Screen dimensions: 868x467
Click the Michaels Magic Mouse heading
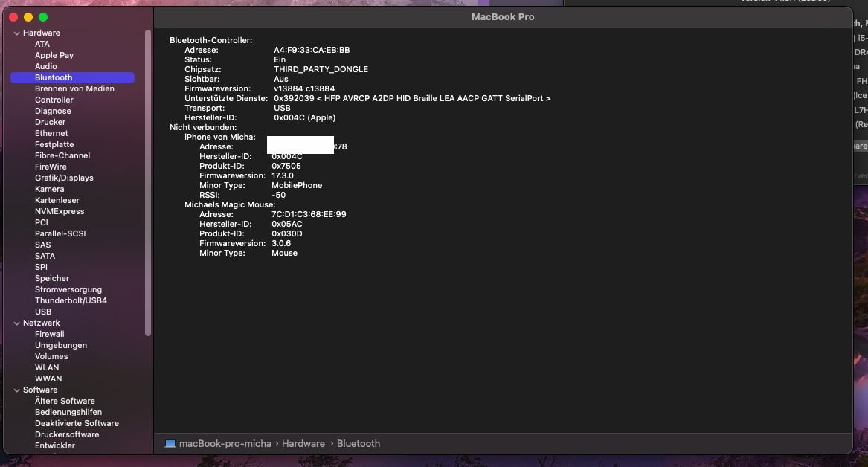tap(230, 204)
